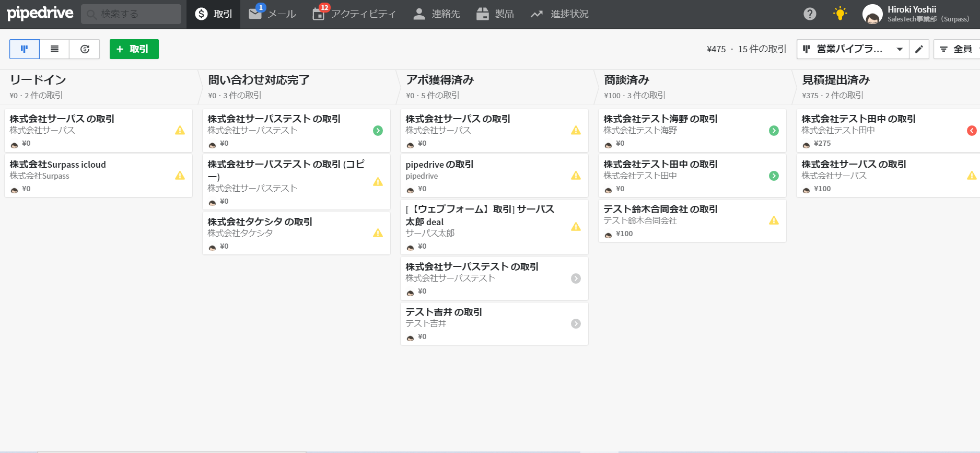980x453 pixels.
Task: Click green activity icon on 株式会社サーパステスト deal in 問い合わせ対応完了
Action: 378,131
